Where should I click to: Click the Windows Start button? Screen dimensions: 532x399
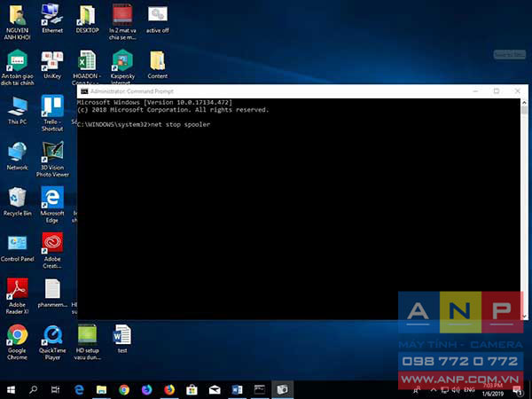12,390
